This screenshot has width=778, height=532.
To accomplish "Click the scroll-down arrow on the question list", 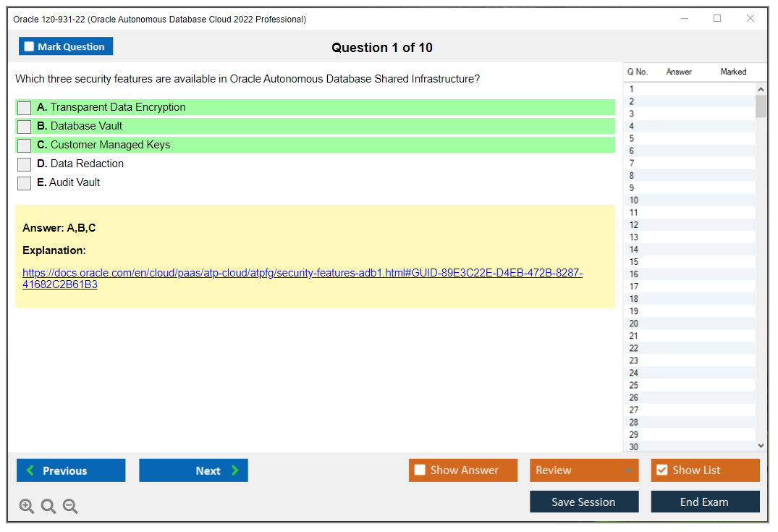I will coord(761,445).
